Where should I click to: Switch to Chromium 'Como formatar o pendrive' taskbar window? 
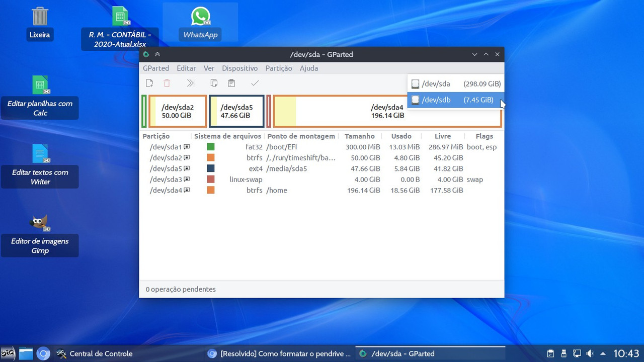tap(280, 354)
